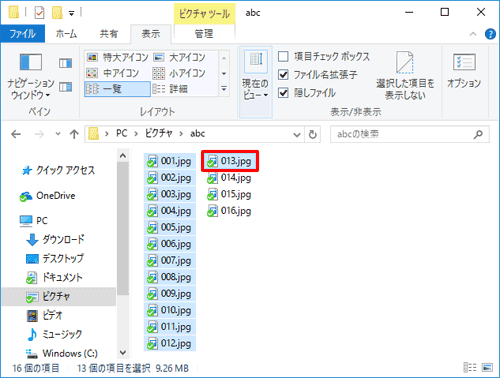Select クイック アクセス in navigation pane
The width and height of the screenshot is (500, 378).
(x=59, y=170)
